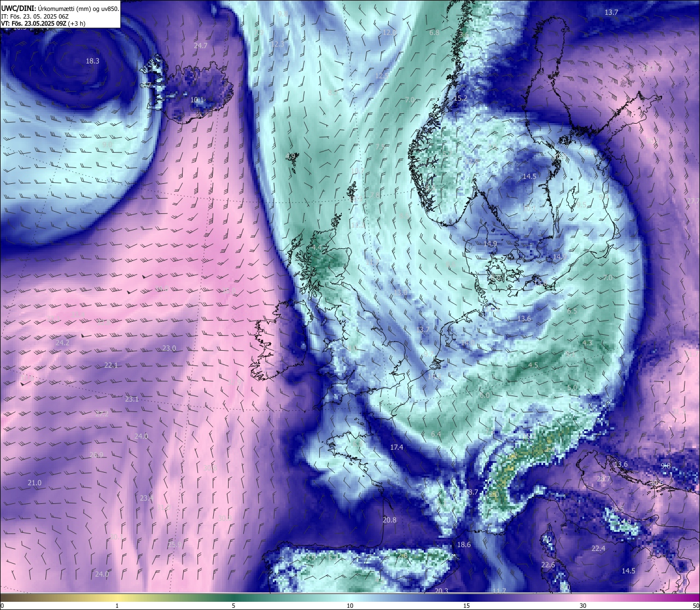Click the 22.1 Atlantic value
Viewport: 700px width, 610px height.
point(111,365)
